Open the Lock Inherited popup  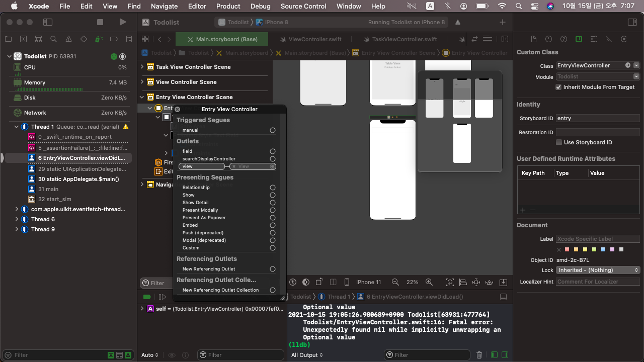click(x=598, y=270)
